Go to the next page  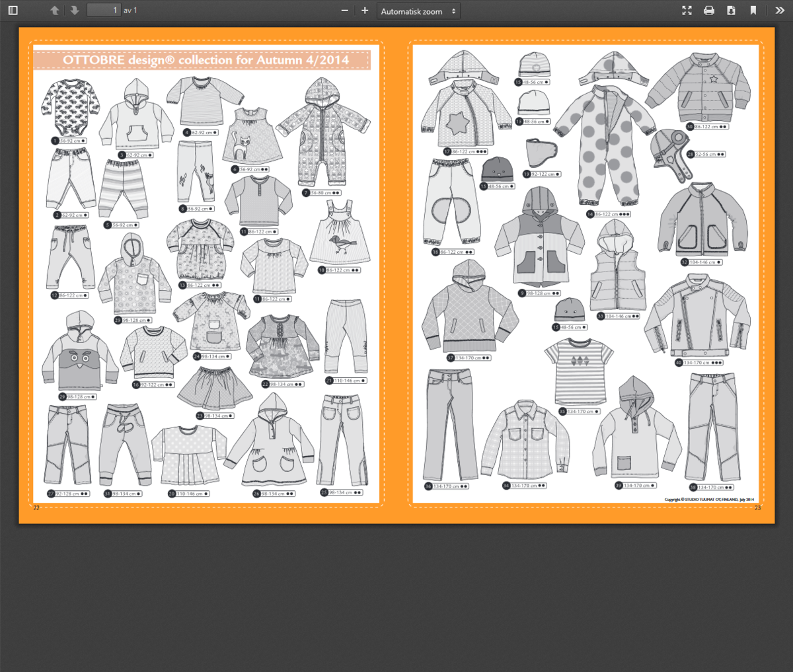pos(74,11)
